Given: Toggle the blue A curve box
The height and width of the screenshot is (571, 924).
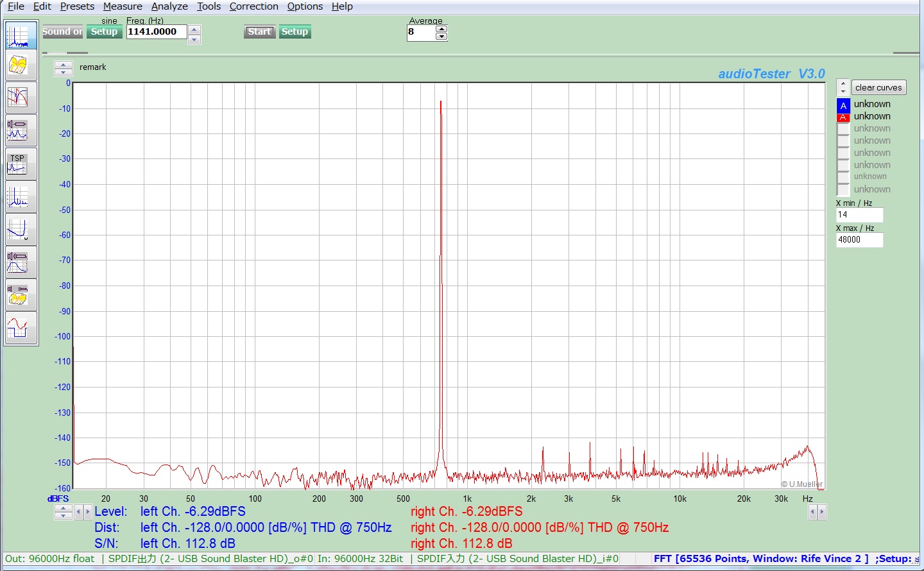Looking at the screenshot, I should click(x=843, y=105).
